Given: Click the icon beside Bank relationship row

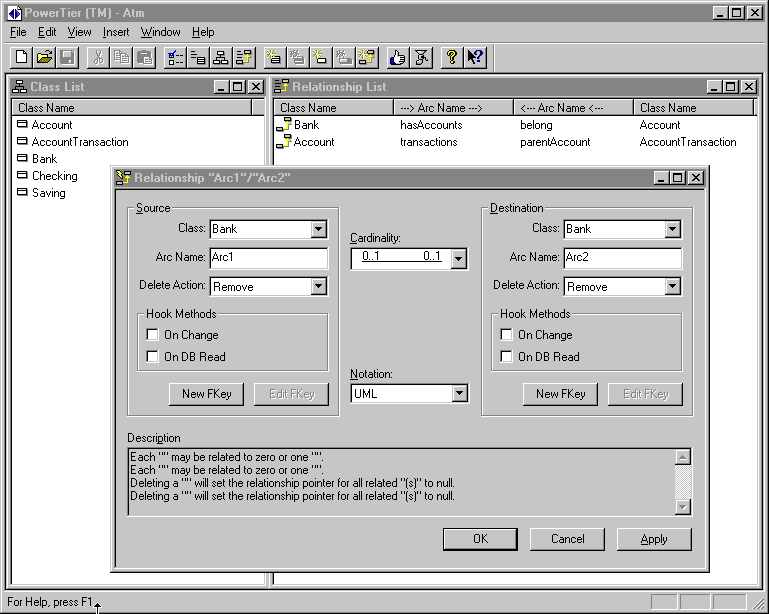Looking at the screenshot, I should [x=283, y=125].
